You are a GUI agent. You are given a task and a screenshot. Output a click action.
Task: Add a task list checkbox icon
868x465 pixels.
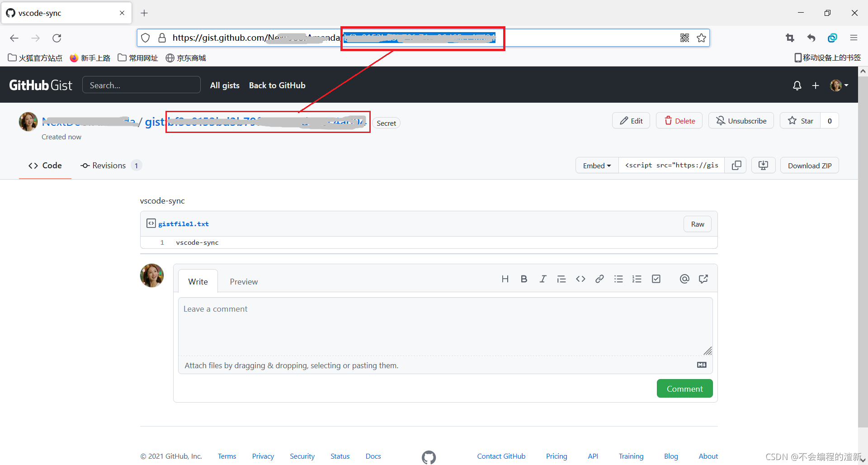[656, 279]
